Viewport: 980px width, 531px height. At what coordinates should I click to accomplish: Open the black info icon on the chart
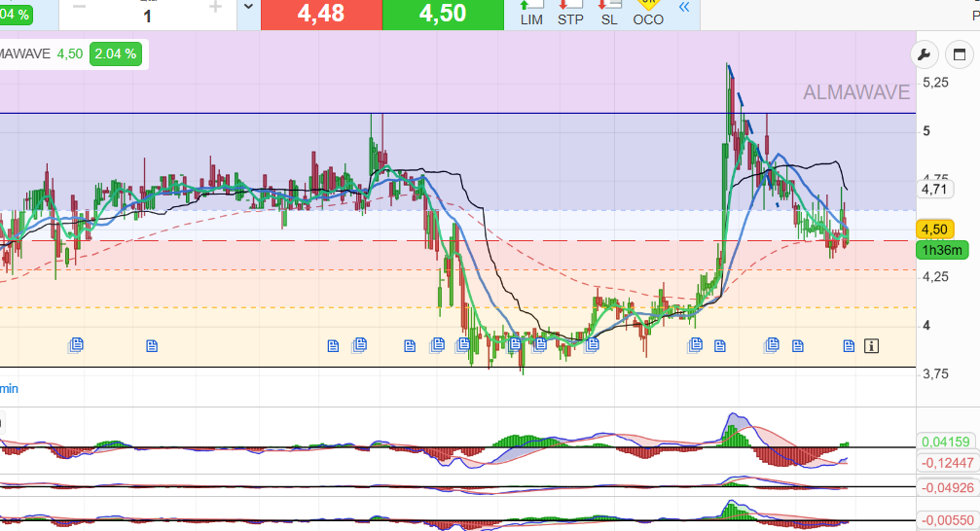(871, 345)
